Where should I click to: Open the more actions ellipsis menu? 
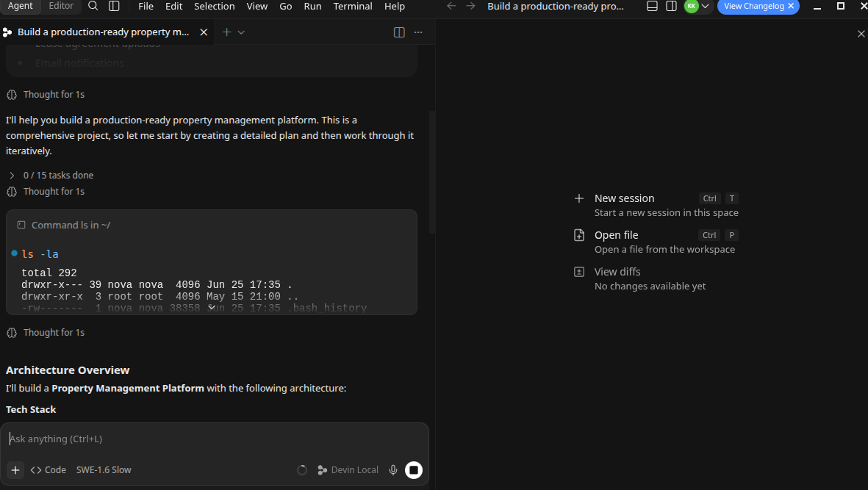point(418,32)
